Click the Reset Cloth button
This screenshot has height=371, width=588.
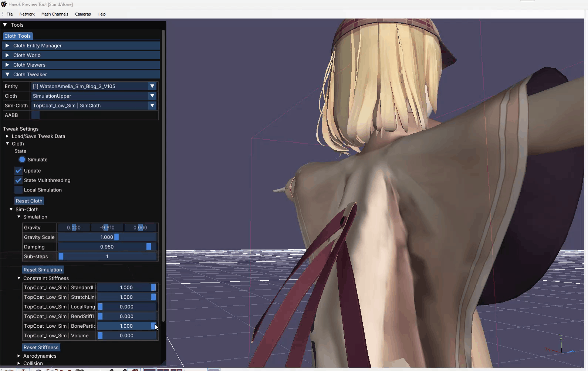29,201
